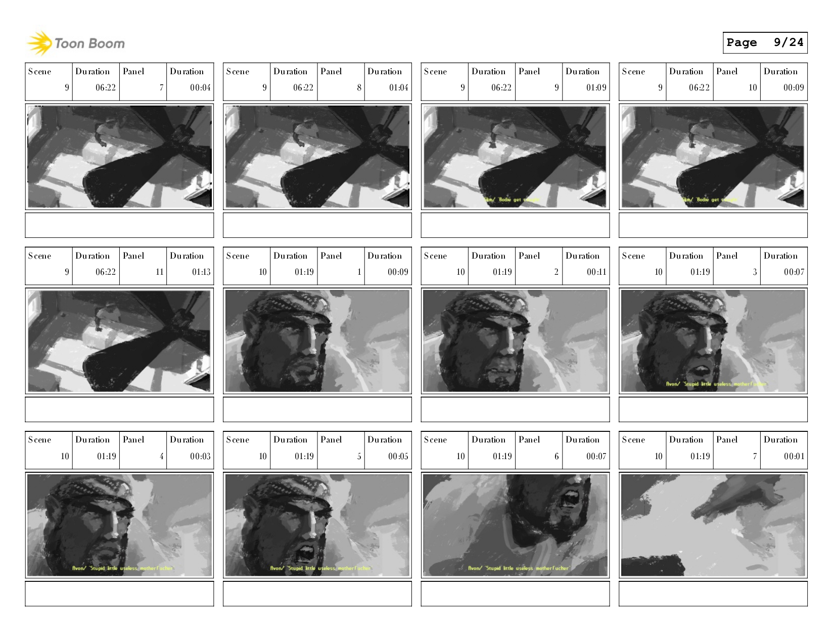834x644 pixels.
Task: Select Scene 10 Panel 2 storyboard image
Action: click(515, 341)
